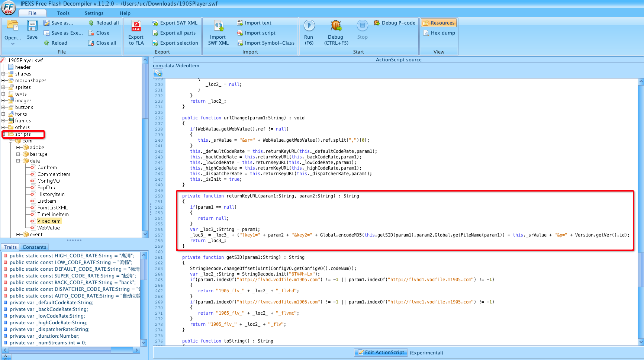Open the Tools ribbon tab

63,13
